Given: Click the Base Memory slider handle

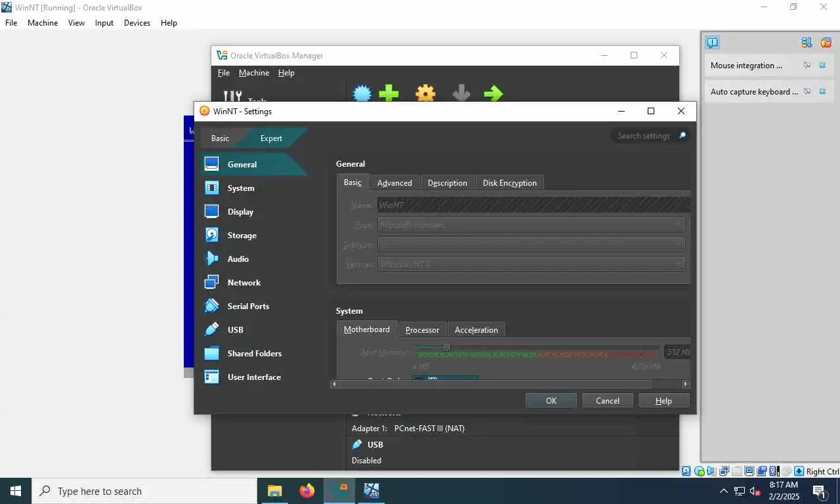Looking at the screenshot, I should 446,347.
